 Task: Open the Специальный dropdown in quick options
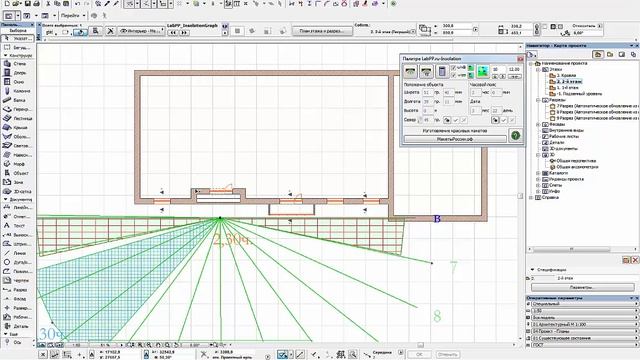click(x=584, y=304)
